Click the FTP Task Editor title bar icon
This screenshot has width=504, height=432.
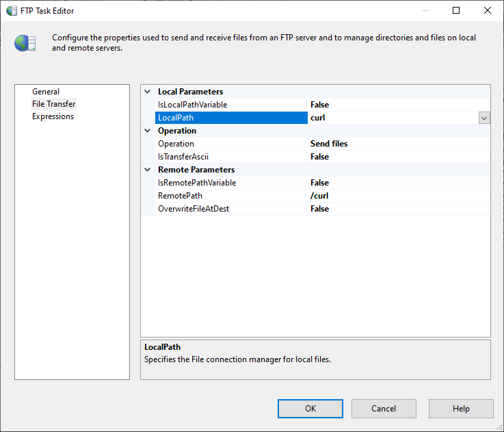(x=12, y=11)
